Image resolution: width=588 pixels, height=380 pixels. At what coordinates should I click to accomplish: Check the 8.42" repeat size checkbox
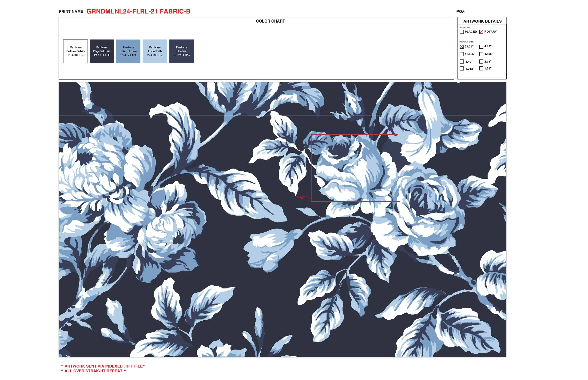pyautogui.click(x=462, y=62)
